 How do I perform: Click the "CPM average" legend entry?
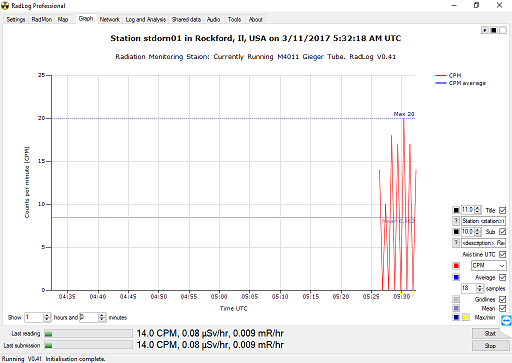pos(461,83)
